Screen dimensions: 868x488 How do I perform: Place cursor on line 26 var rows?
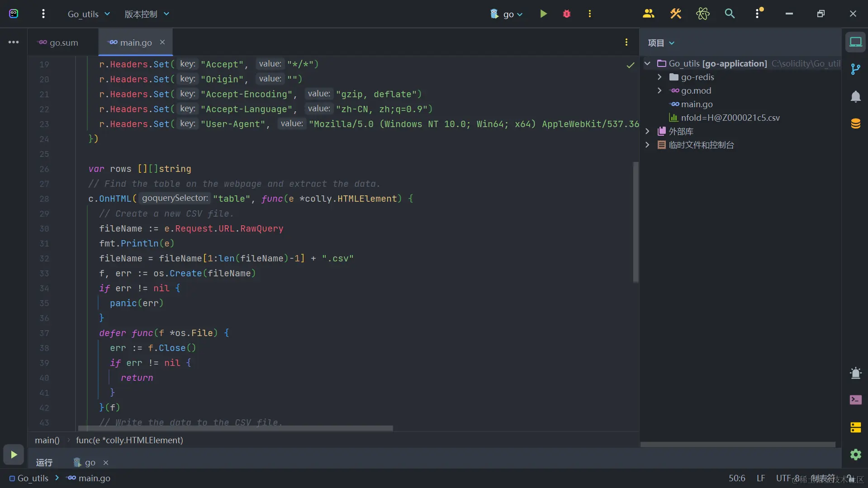(x=140, y=169)
